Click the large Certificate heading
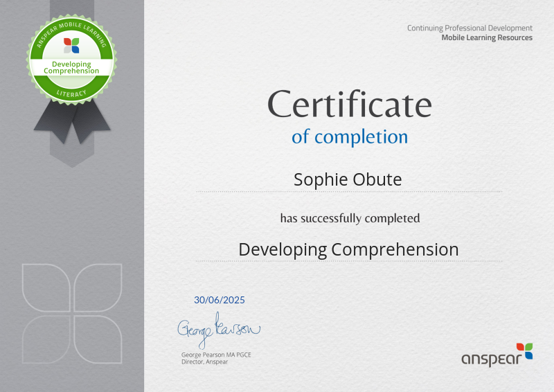Image resolution: width=554 pixels, height=392 pixels. coord(349,105)
